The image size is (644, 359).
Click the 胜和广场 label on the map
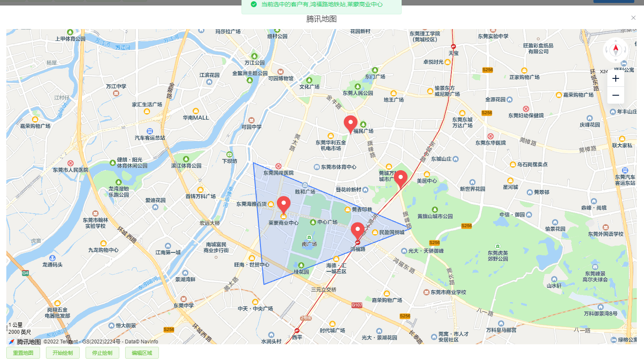click(305, 192)
